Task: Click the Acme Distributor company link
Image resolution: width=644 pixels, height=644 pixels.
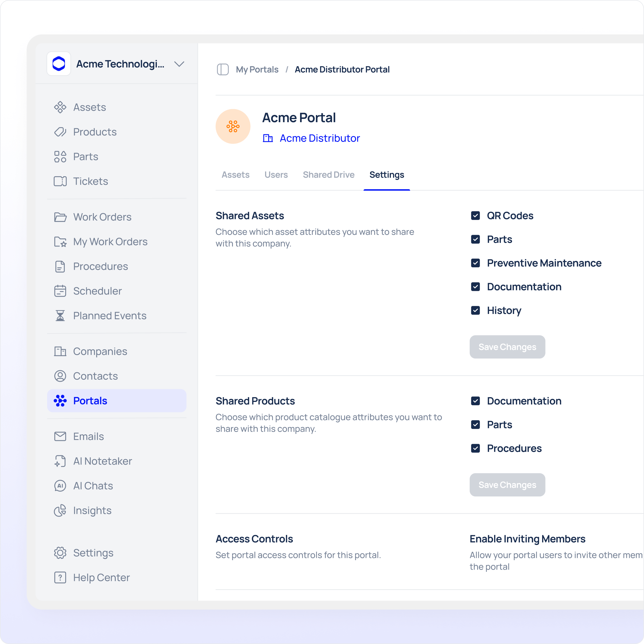Action: (x=319, y=138)
